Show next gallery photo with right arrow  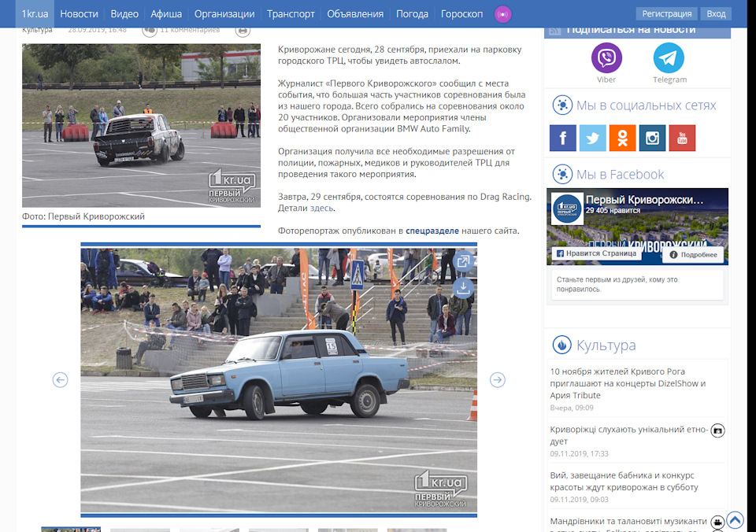(498, 380)
